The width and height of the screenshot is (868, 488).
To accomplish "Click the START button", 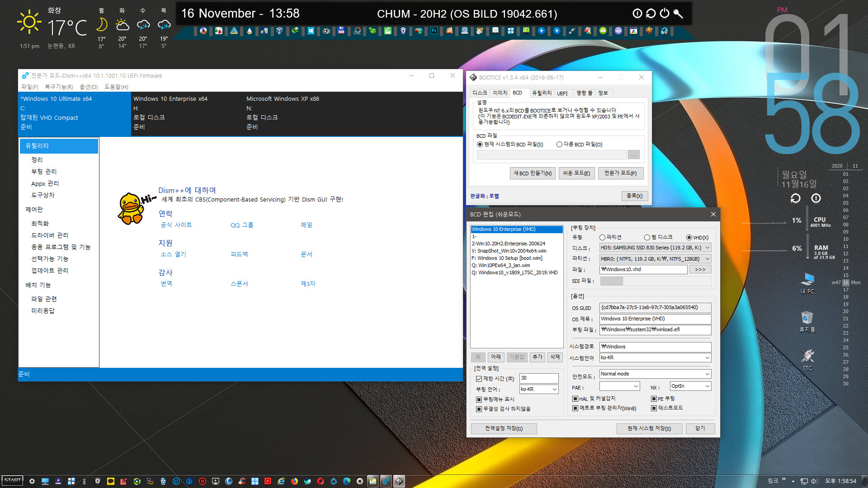I will click(13, 480).
